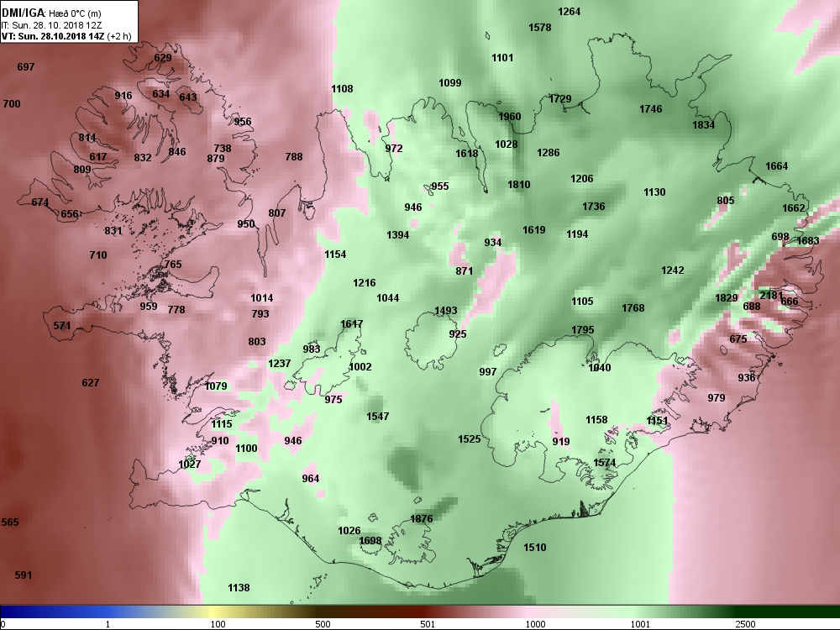Click the dark green end of the color scale

click(788, 612)
